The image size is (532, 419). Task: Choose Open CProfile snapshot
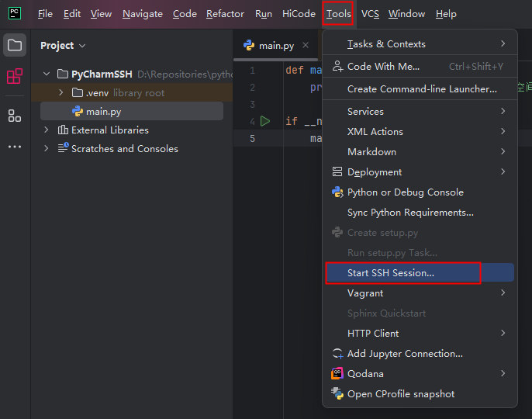click(401, 394)
